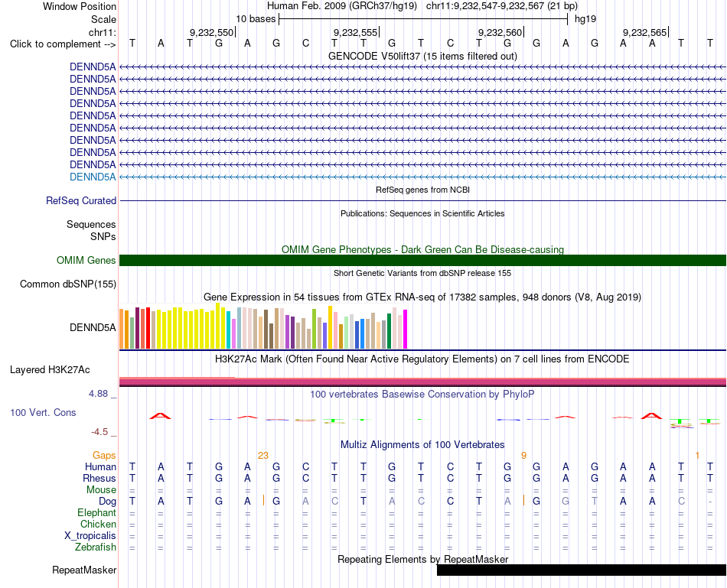Click the 'SNPs' track label
The width and height of the screenshot is (727, 588).
(x=103, y=236)
